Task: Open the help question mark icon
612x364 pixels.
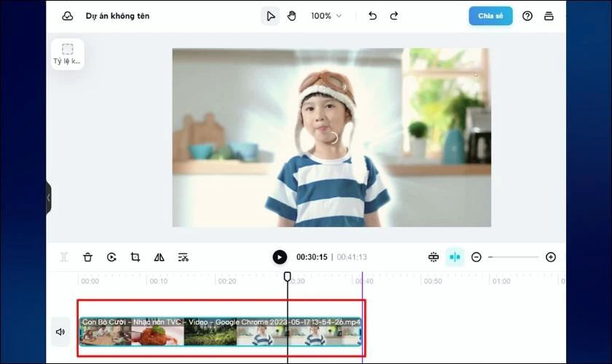Action: point(527,16)
